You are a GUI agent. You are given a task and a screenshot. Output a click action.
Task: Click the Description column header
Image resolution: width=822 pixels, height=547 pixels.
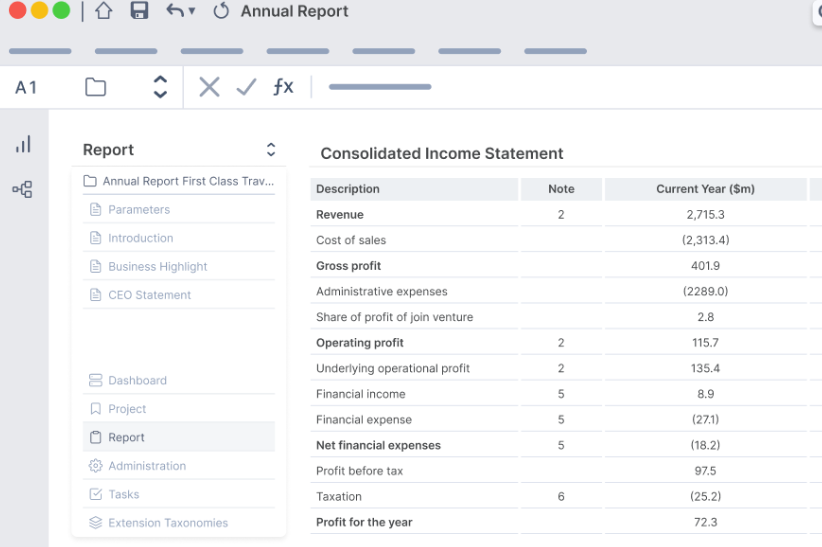pyautogui.click(x=414, y=189)
